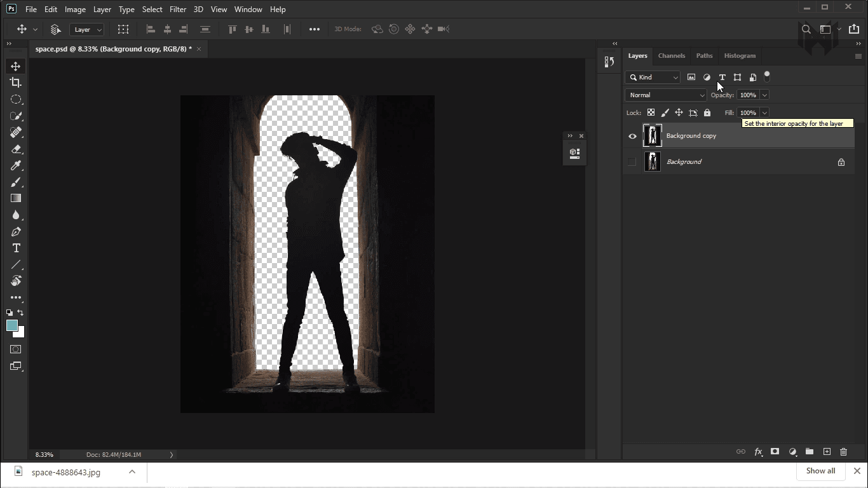Viewport: 868px width, 488px height.
Task: Toggle layer filtering on or off
Action: (x=767, y=76)
